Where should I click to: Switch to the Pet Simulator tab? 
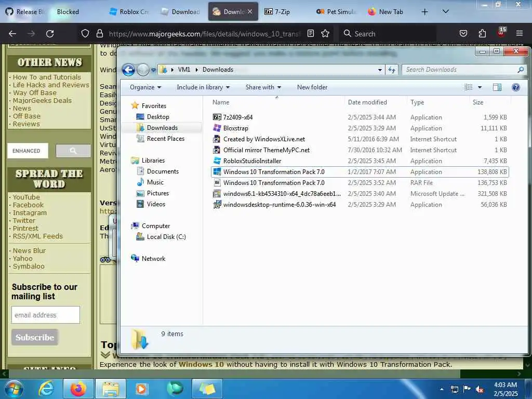click(x=336, y=11)
